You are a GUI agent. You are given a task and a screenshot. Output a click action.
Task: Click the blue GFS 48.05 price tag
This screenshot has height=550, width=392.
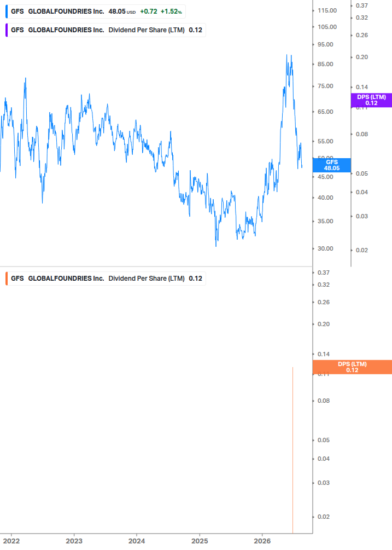point(332,165)
